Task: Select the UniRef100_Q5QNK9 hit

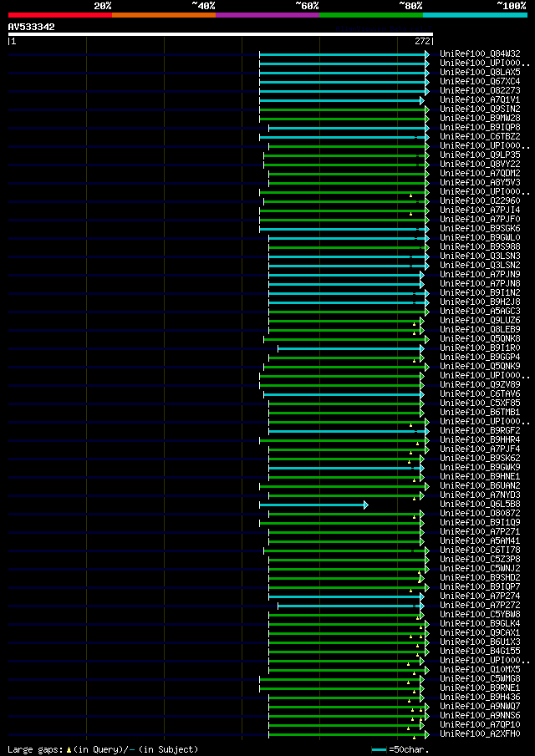Action: coord(480,367)
